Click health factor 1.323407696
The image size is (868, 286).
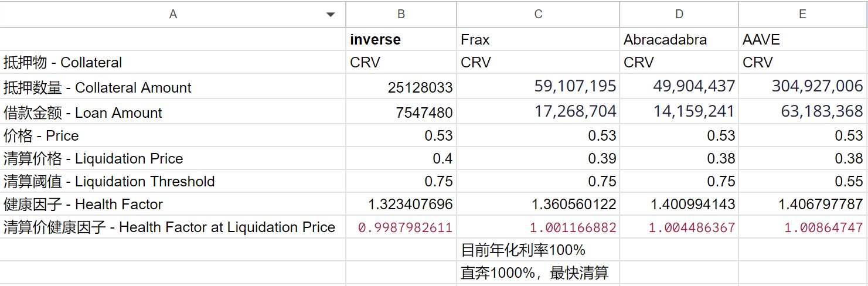tap(401, 204)
